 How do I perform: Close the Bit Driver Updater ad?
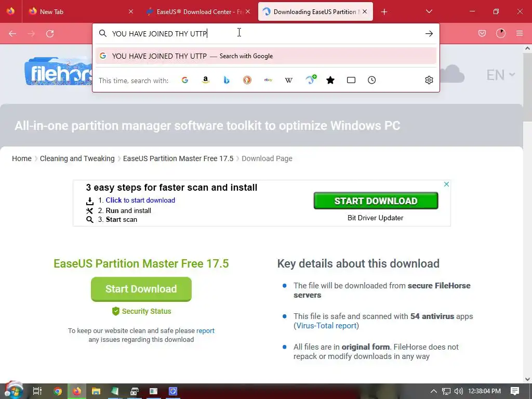tap(446, 184)
